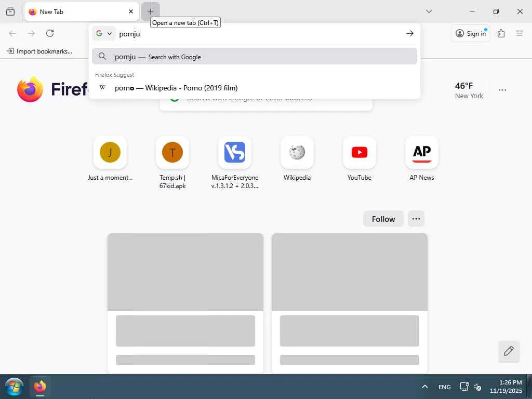532x399 pixels.
Task: Open the clock showing 1:26 PM
Action: pyautogui.click(x=506, y=387)
